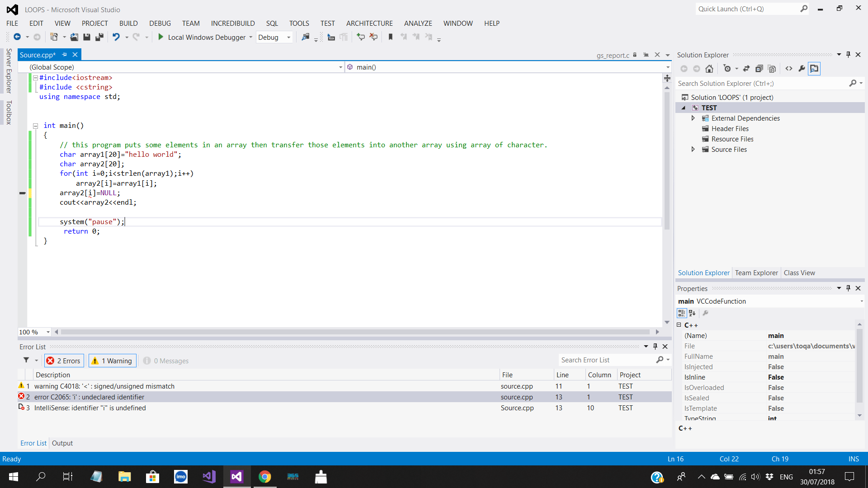Click the Undo icon on the toolbar
The width and height of the screenshot is (868, 488).
117,37
